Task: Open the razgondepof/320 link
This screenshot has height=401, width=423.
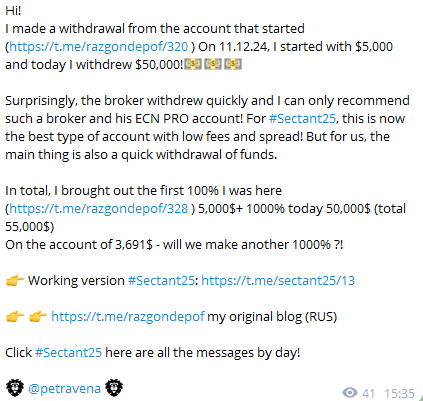Action: [99, 47]
